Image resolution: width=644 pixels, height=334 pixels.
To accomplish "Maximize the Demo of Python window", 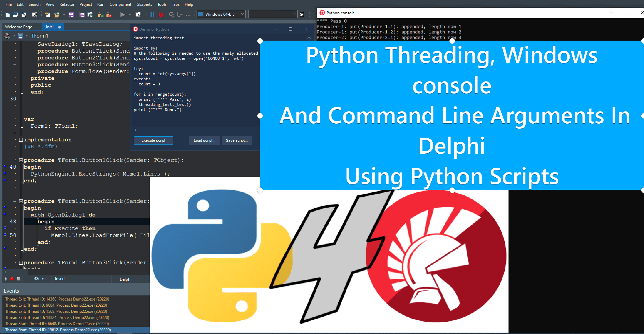I will tap(290, 29).
